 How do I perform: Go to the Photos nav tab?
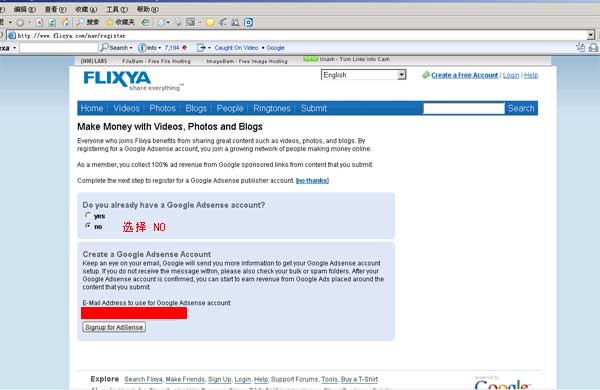(x=162, y=108)
